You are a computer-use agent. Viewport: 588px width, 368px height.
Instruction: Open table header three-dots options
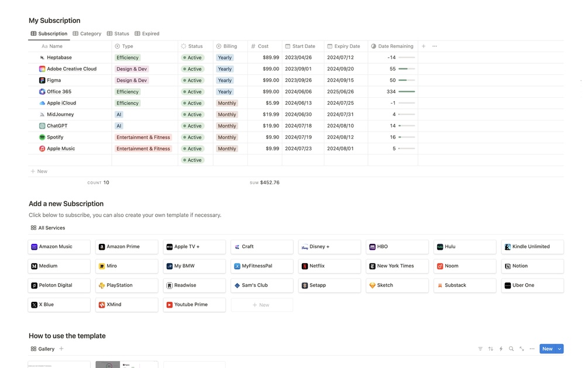tap(435, 46)
